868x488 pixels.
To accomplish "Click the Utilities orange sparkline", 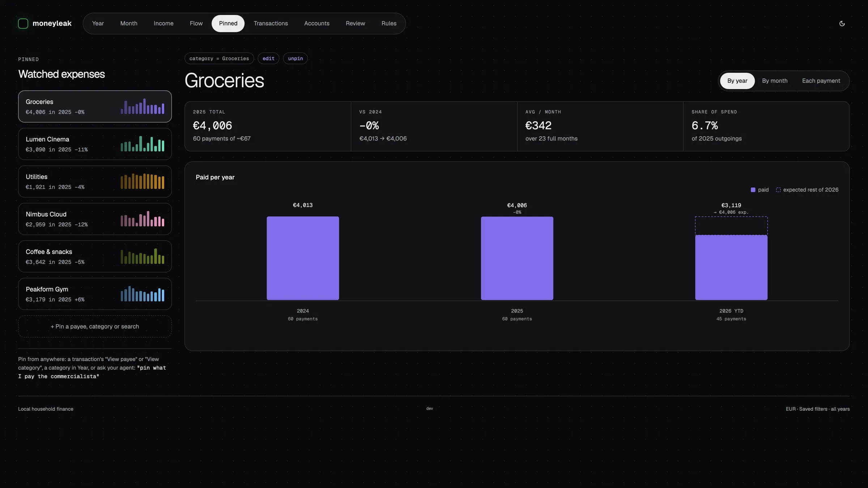I will pos(142,181).
